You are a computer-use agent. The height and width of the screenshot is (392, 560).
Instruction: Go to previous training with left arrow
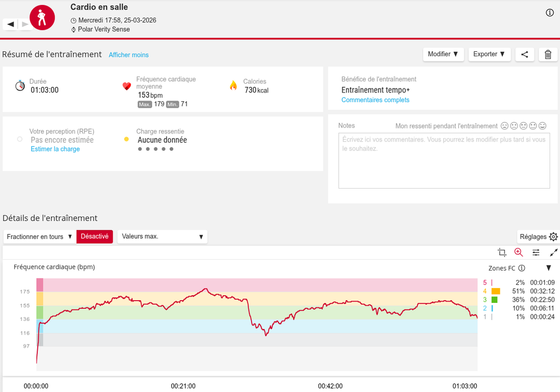coord(10,24)
